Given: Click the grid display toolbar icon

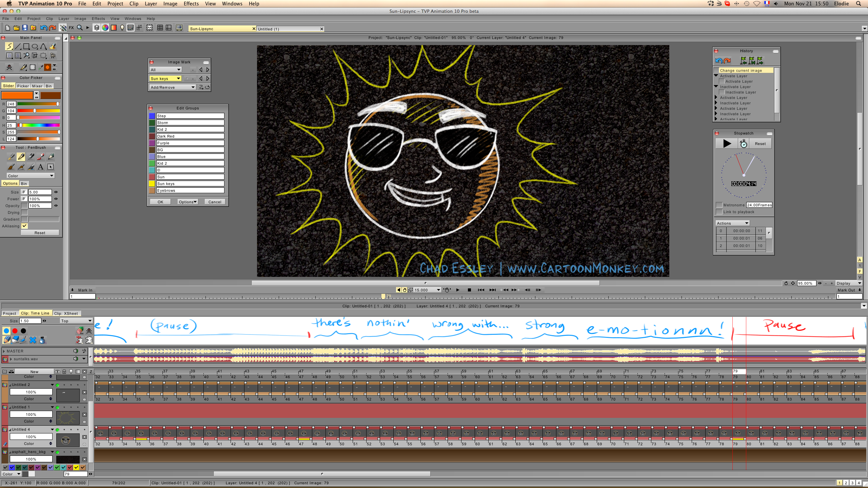Looking at the screenshot, I should pos(160,27).
